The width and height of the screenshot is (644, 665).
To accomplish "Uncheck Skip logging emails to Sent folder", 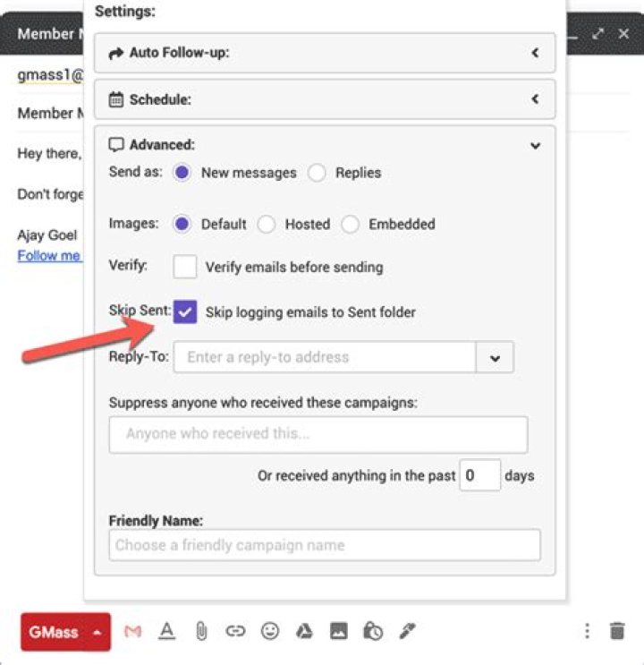I will (x=186, y=312).
